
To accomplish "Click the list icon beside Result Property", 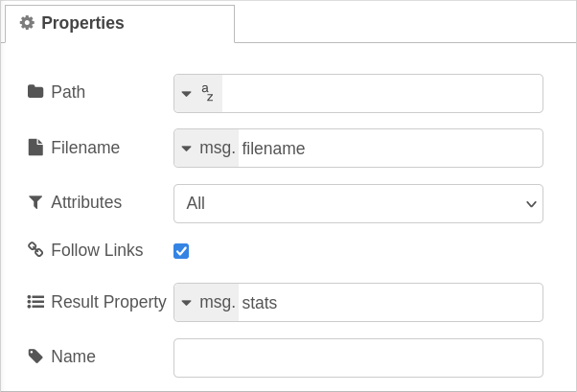I will (x=35, y=302).
